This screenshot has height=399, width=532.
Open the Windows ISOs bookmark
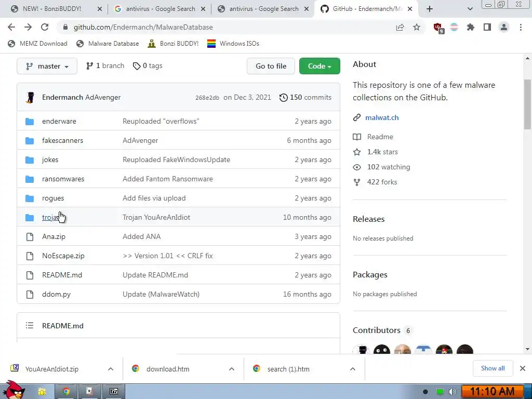(233, 44)
